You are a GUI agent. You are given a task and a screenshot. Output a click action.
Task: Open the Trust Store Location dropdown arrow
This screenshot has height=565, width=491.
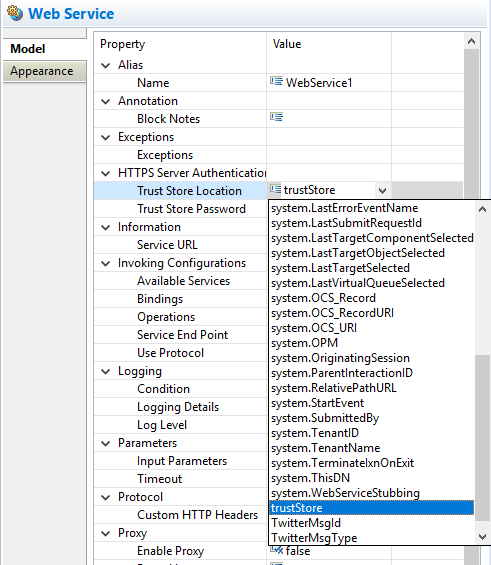click(x=382, y=190)
